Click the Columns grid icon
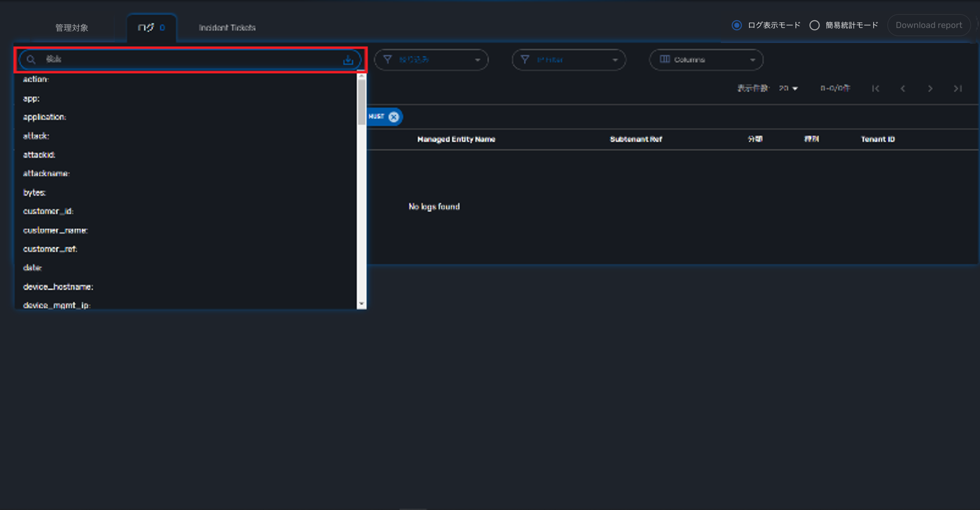This screenshot has height=510, width=980. click(665, 59)
